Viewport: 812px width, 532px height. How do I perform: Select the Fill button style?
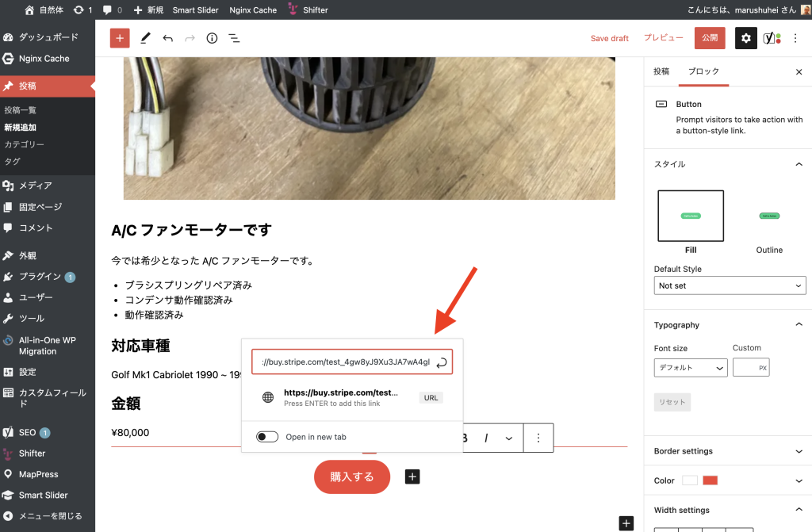(x=690, y=216)
